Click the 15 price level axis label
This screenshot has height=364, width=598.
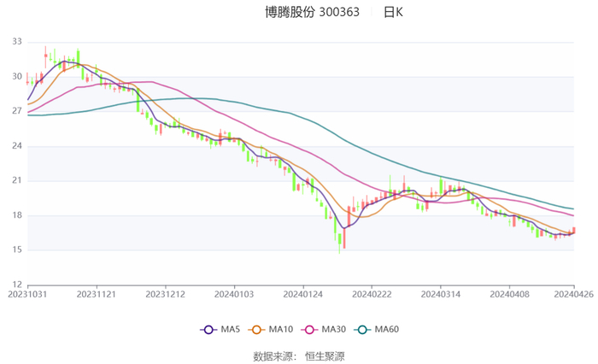pos(17,250)
